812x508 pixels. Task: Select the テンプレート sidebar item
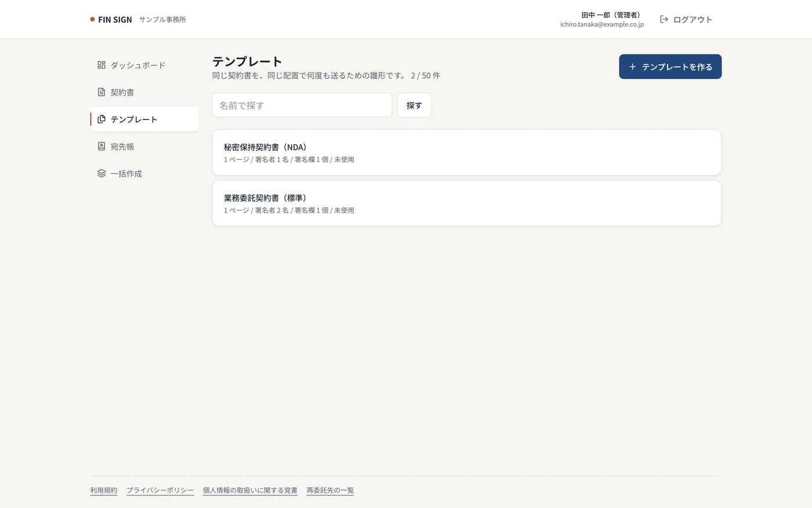(x=144, y=119)
